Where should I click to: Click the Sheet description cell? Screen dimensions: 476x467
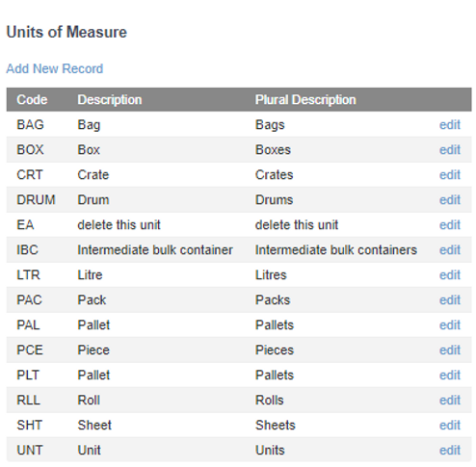coord(94,425)
